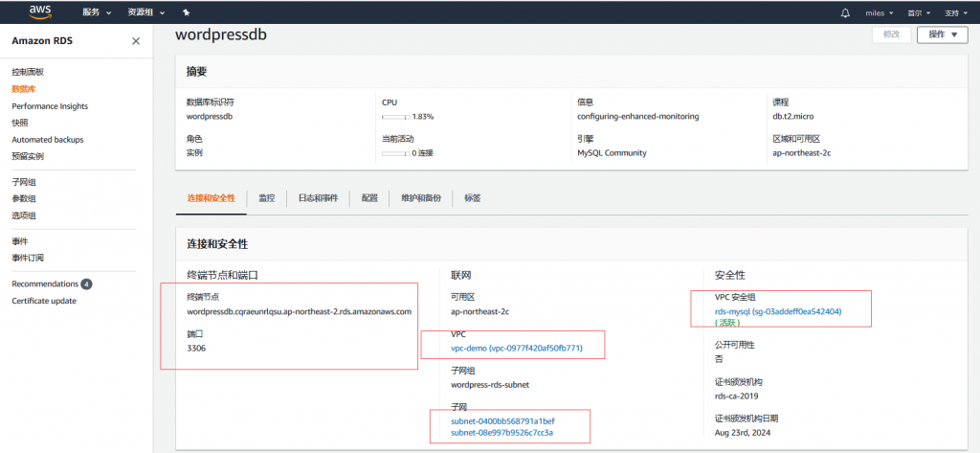
Task: Open the miles account dropdown
Action: [x=879, y=12]
